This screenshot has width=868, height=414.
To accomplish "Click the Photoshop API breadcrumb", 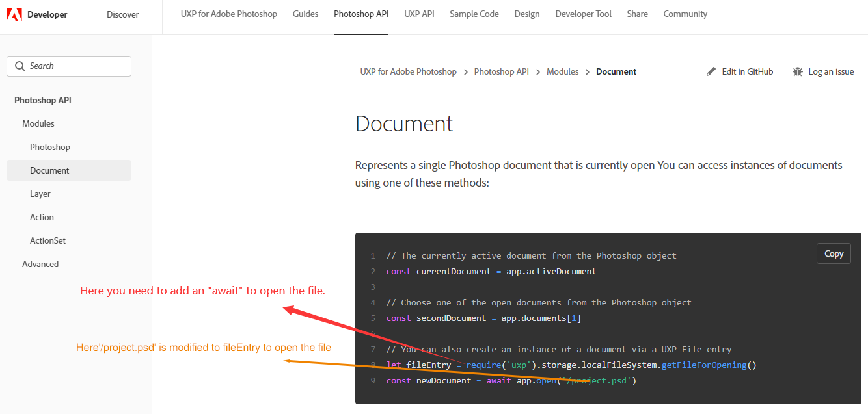I will pyautogui.click(x=502, y=71).
